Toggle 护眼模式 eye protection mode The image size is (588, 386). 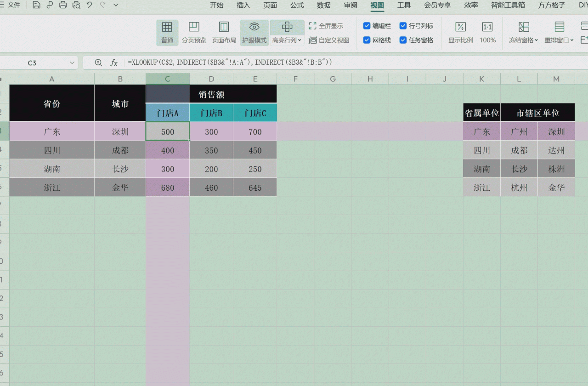pos(254,32)
